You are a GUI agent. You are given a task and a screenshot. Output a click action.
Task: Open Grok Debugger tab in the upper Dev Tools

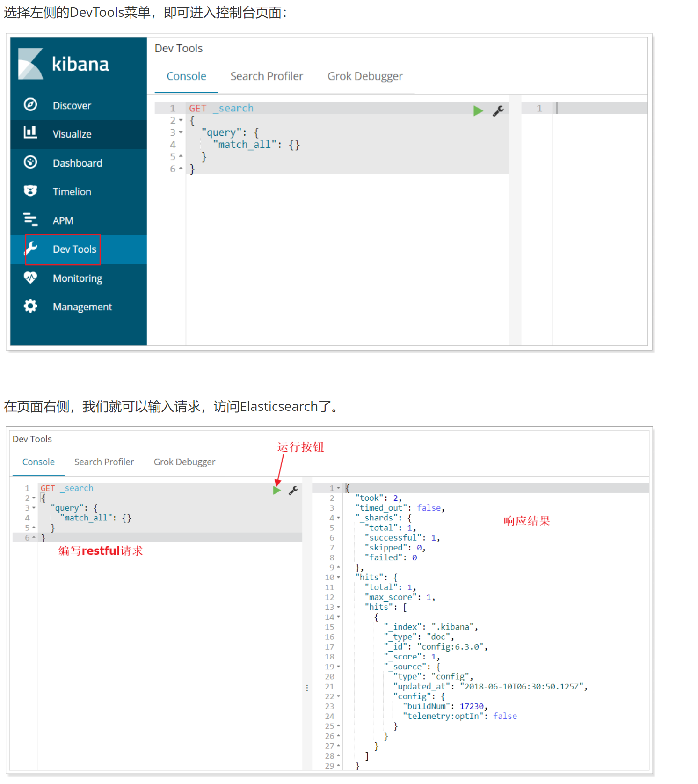(x=365, y=76)
